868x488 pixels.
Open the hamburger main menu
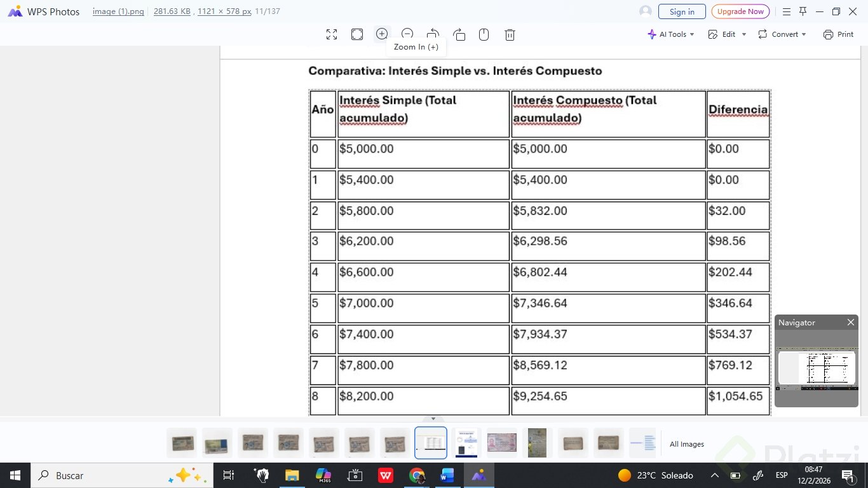click(x=786, y=11)
